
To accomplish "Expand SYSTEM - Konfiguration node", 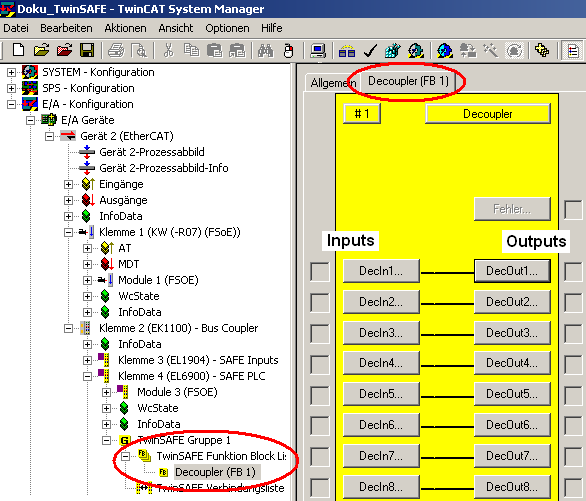I will pyautogui.click(x=11, y=72).
